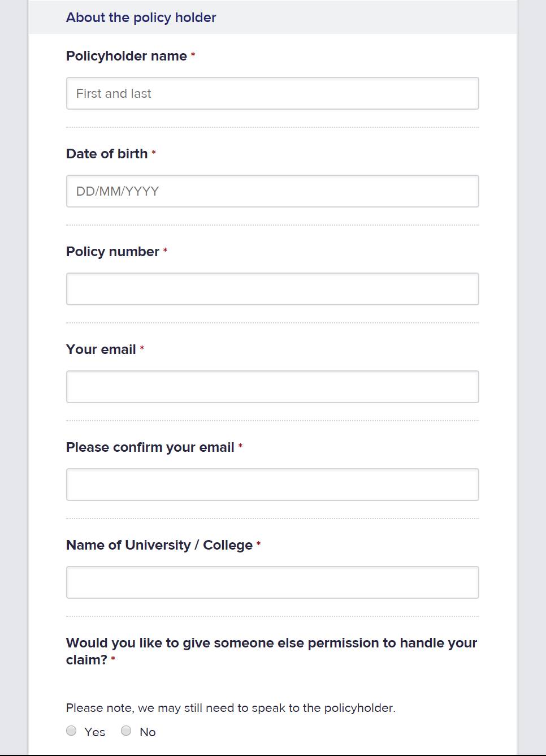Click the 'Name of University / College' label
The image size is (546, 756).
(159, 545)
